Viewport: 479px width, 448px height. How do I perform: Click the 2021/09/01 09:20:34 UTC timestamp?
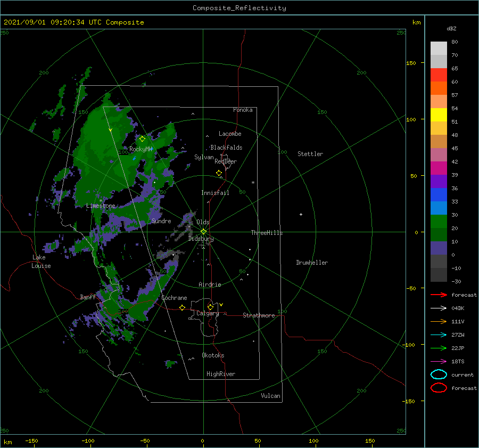73,22
